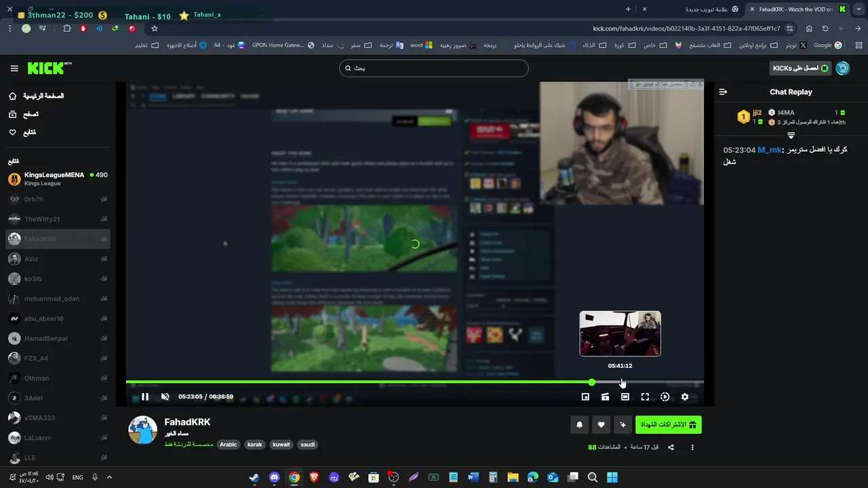Collapse the Chat Replay panel
868x488 pixels.
[723, 92]
